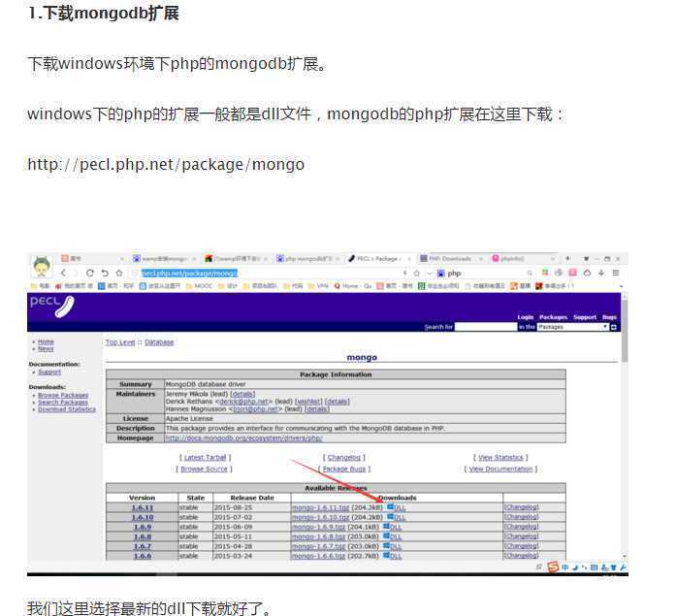Switch to the PHP: Downloads tab
The width and height of the screenshot is (677, 616).
pyautogui.click(x=450, y=258)
